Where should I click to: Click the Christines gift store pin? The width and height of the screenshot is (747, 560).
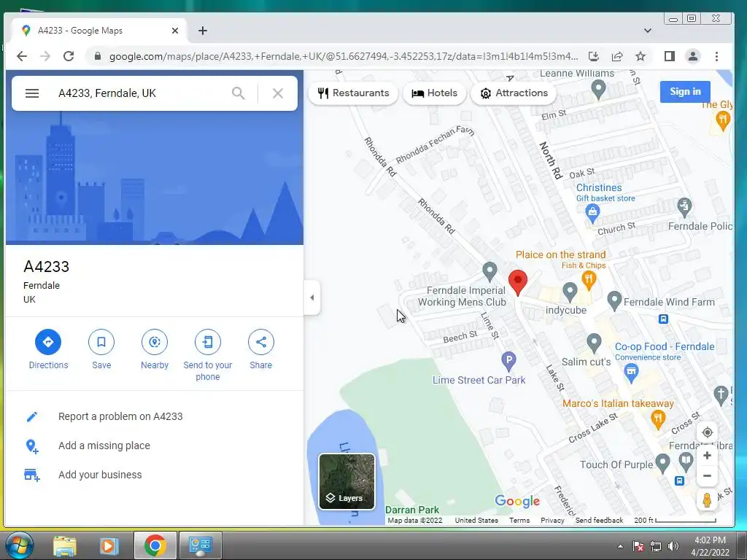pos(592,214)
